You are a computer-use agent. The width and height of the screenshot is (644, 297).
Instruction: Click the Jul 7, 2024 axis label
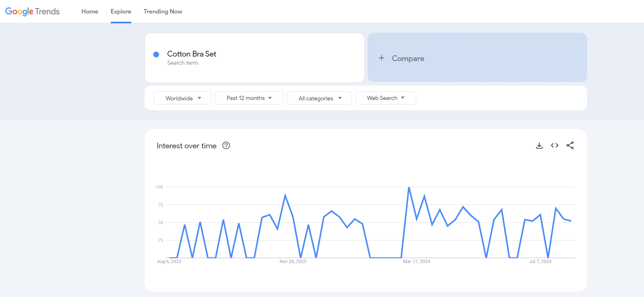[540, 261]
